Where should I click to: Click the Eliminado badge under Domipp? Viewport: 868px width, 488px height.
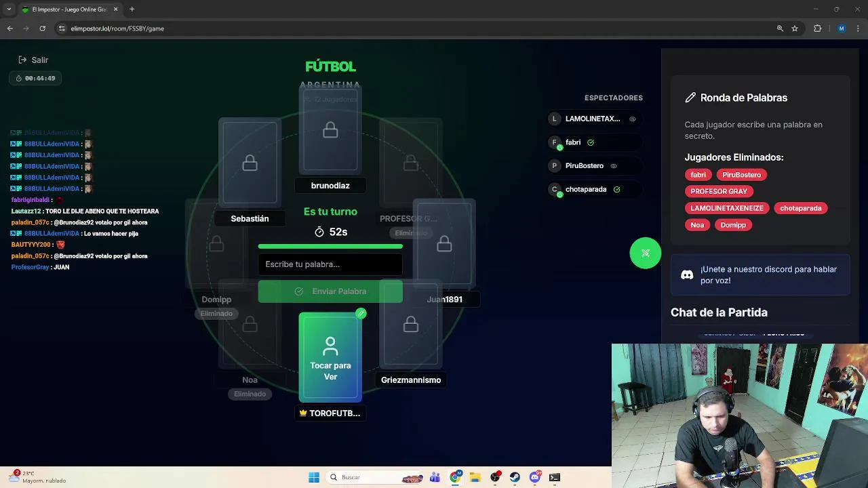[216, 314]
